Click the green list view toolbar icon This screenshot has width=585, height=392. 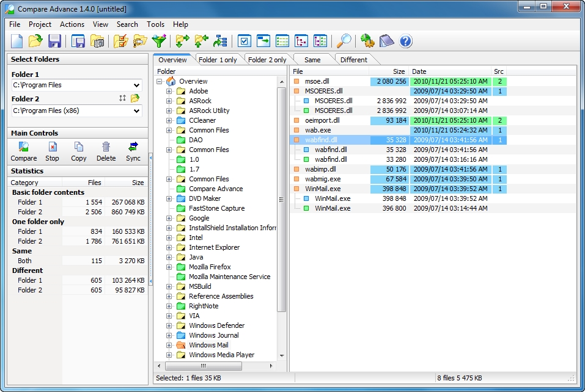(x=282, y=41)
